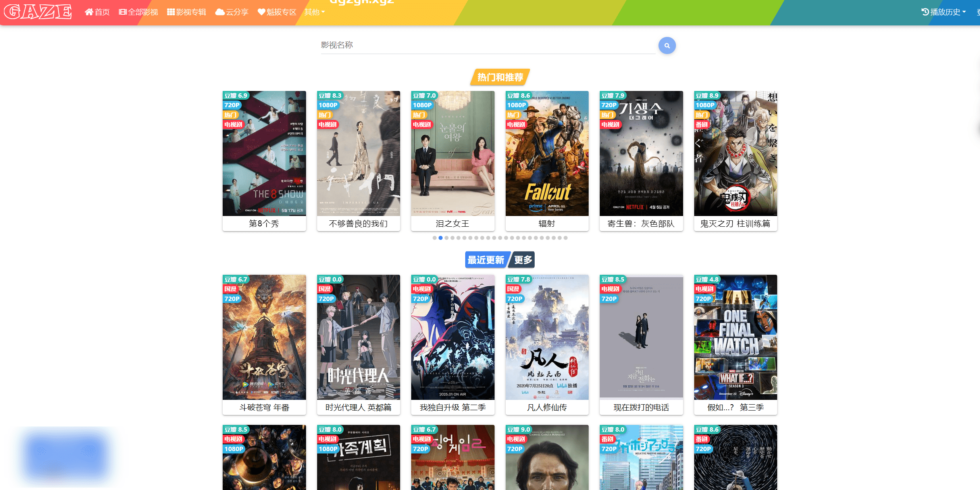980x490 pixels.
Task: Open 更多 recent updates link
Action: tap(523, 260)
